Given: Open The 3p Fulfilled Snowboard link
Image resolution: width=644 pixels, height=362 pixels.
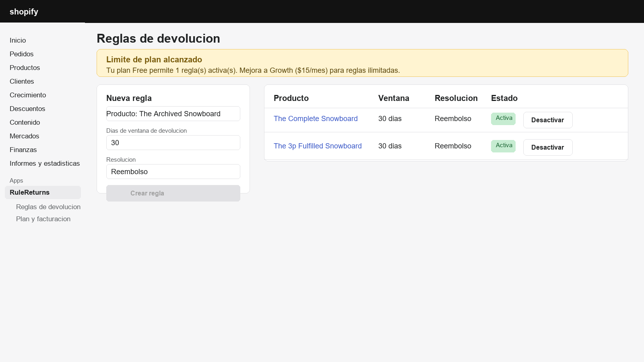Looking at the screenshot, I should 318,146.
